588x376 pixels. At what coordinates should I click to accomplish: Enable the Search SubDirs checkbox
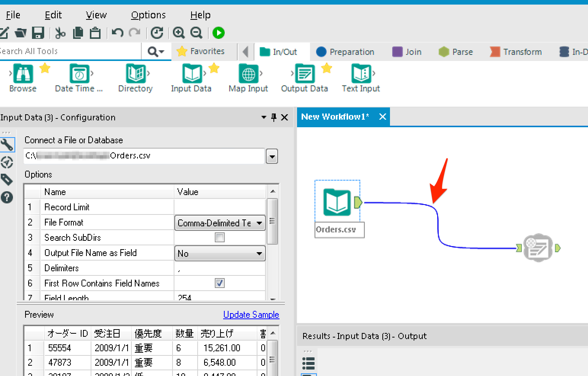(220, 238)
